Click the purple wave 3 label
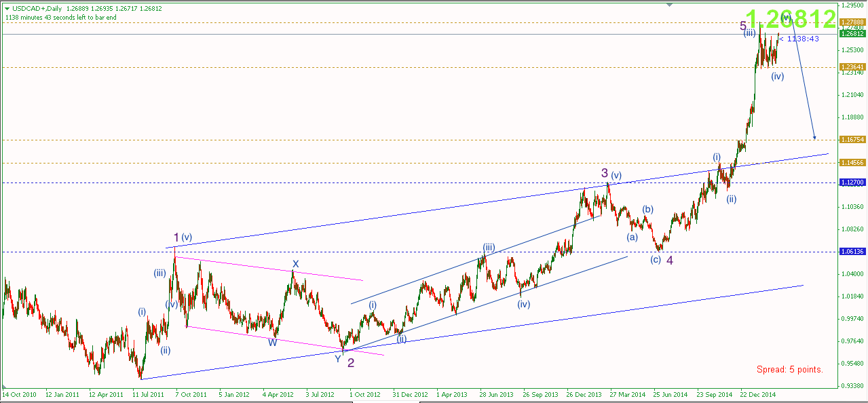Image resolution: width=868 pixels, height=403 pixels. point(604,174)
